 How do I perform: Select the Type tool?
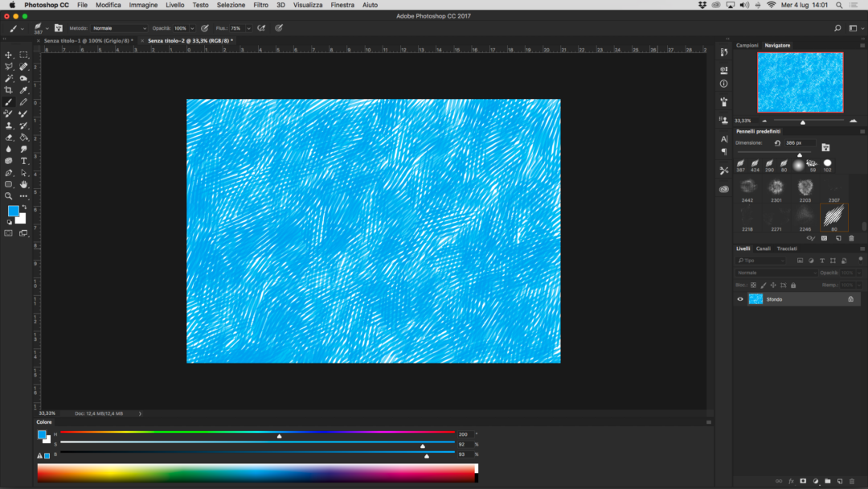point(23,161)
